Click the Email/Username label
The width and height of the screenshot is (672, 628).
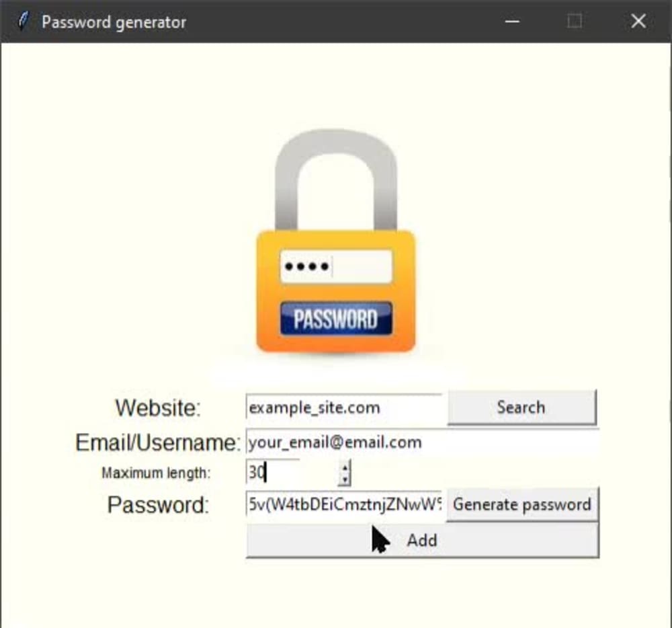pos(157,442)
